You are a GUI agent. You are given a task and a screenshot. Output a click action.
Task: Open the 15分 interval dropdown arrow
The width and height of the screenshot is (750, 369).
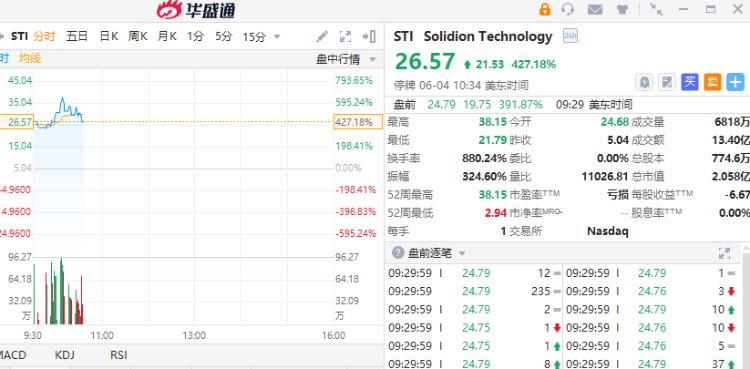276,37
